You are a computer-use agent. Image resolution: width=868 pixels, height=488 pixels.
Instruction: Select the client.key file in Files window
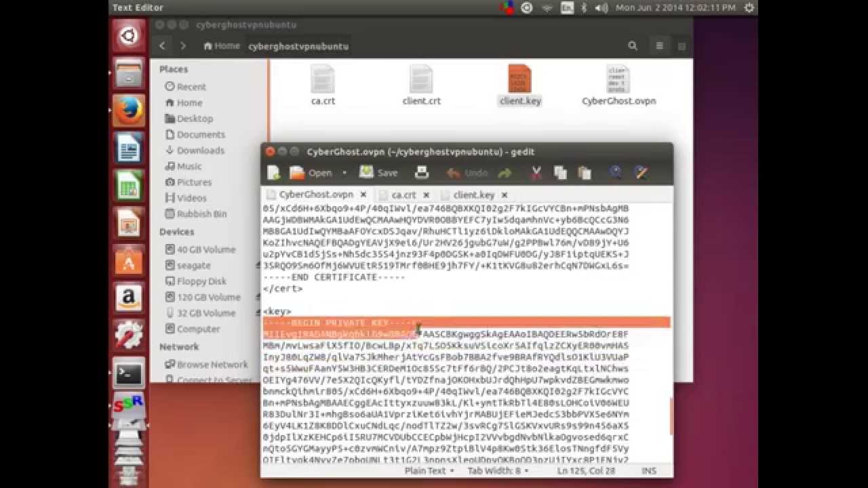520,85
